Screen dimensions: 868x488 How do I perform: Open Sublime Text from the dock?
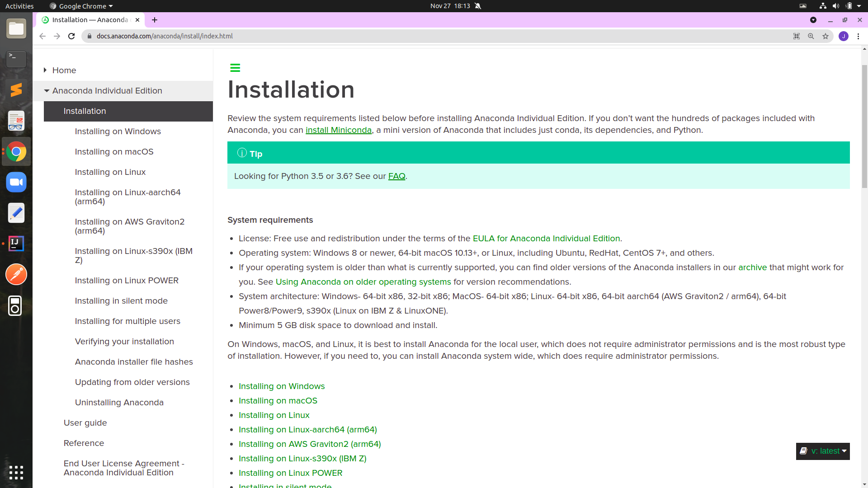[16, 90]
